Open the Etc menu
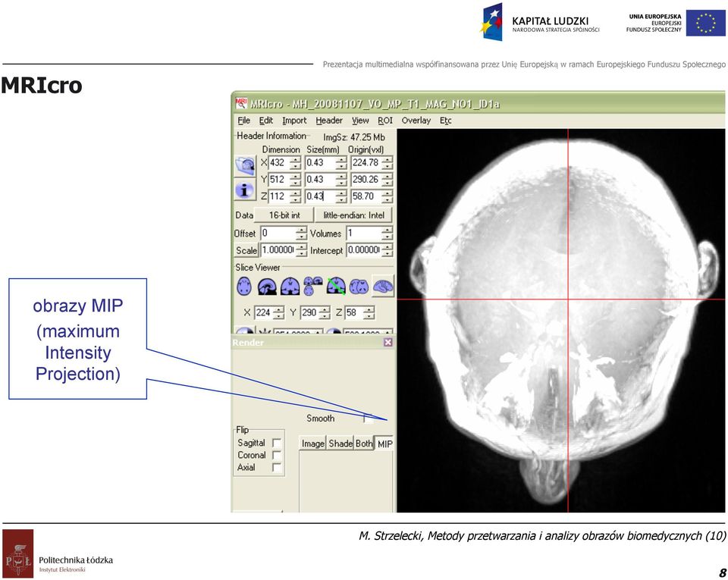Viewport: 728px width, 580px height. click(x=445, y=121)
